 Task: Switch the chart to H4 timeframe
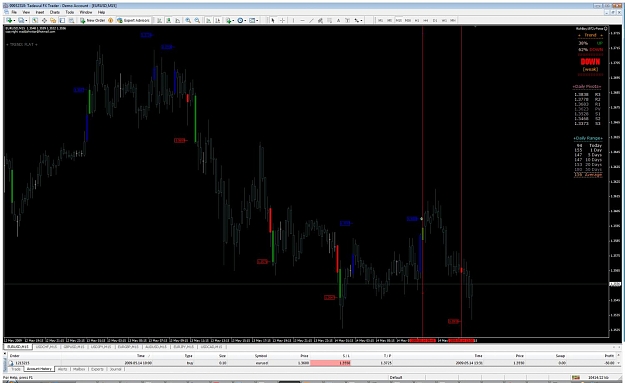426,20
